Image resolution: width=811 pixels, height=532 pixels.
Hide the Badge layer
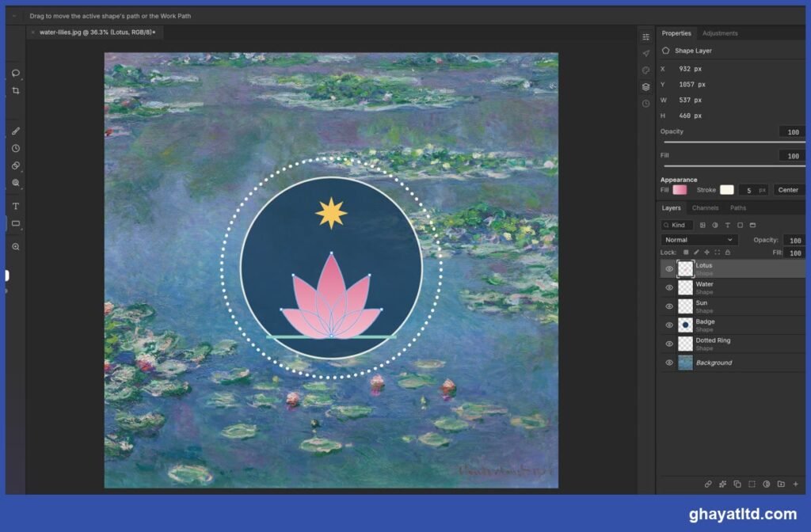(668, 325)
